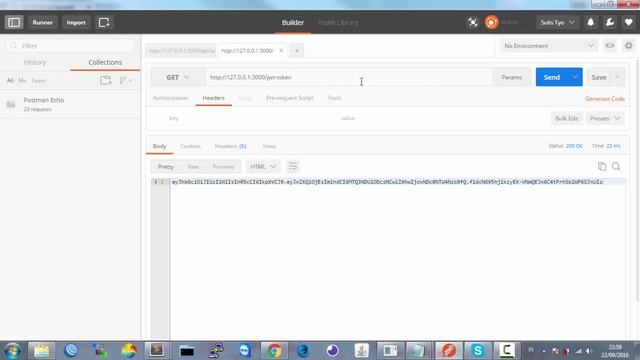Click the Postman taskbar icon
640x360 pixels.
pyautogui.click(x=449, y=351)
